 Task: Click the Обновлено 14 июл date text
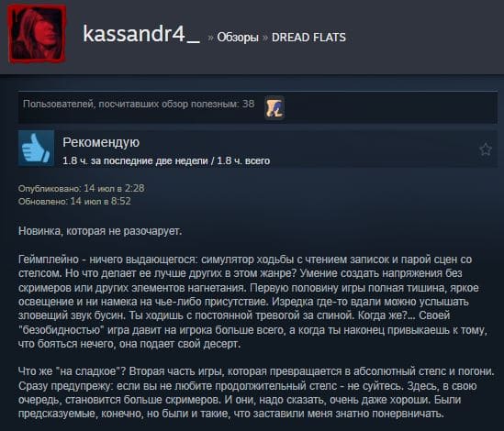[74, 202]
